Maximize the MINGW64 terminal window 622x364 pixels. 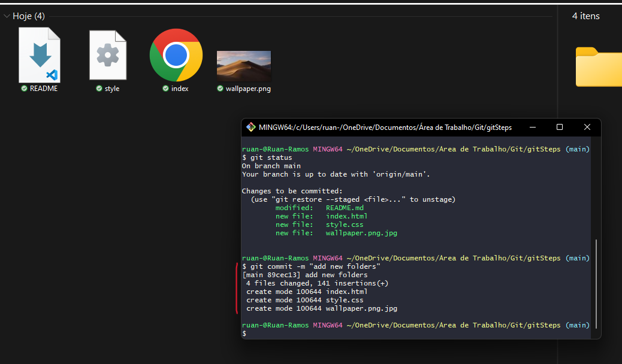click(560, 128)
